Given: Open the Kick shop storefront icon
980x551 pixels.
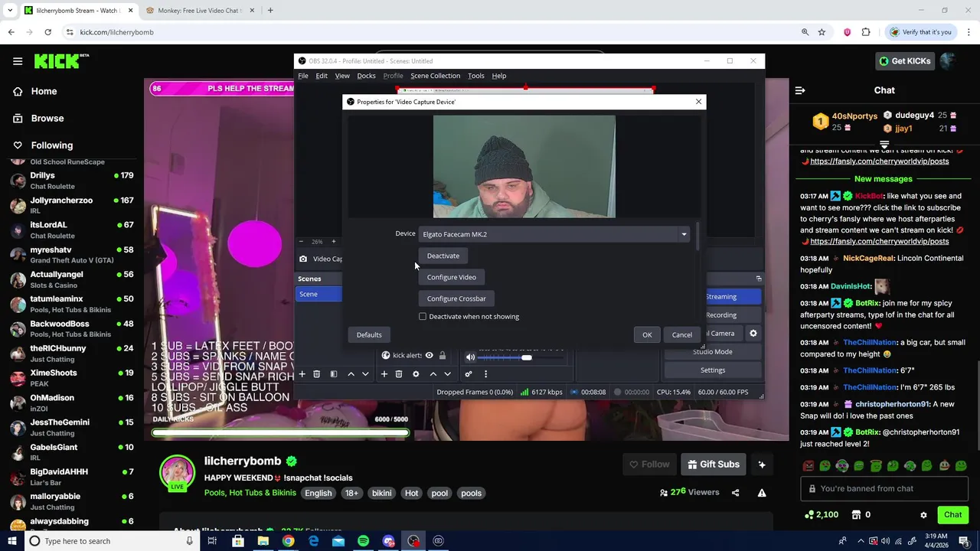Looking at the screenshot, I should point(856,515).
